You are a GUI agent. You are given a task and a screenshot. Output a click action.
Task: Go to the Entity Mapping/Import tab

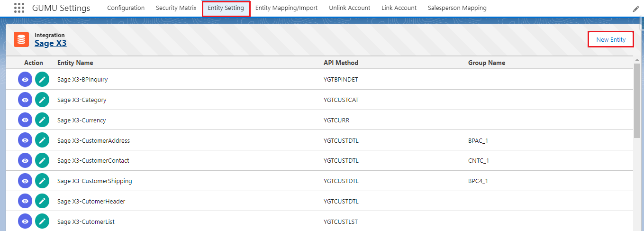tap(286, 8)
